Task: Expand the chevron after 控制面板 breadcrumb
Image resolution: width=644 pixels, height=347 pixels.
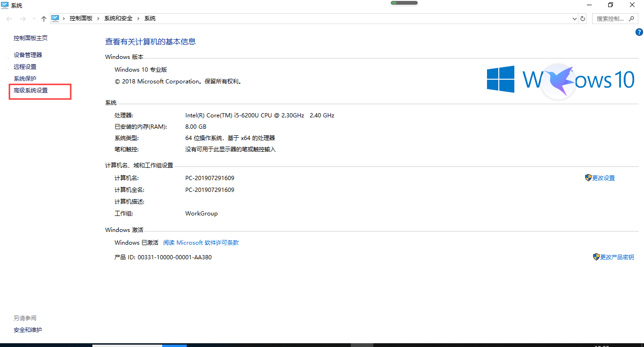Action: (99, 18)
